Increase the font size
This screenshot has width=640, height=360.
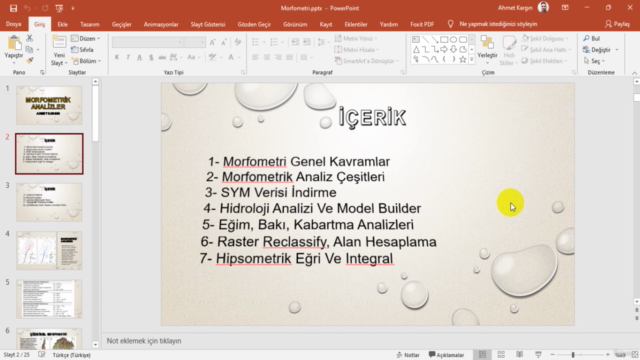213,42
